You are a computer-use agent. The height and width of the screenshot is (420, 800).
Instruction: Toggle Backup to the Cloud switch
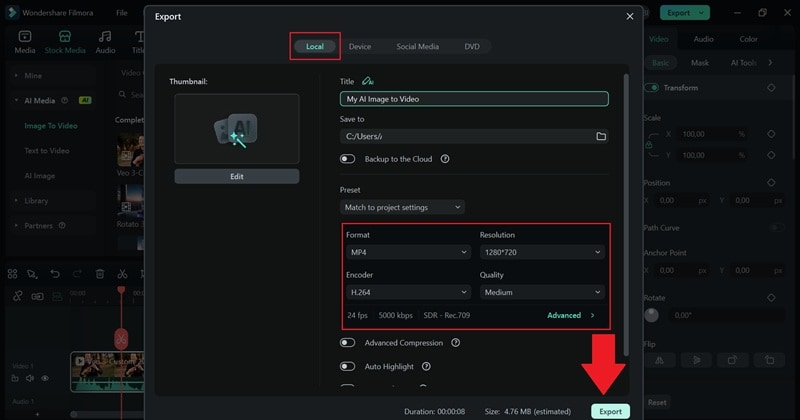(347, 159)
